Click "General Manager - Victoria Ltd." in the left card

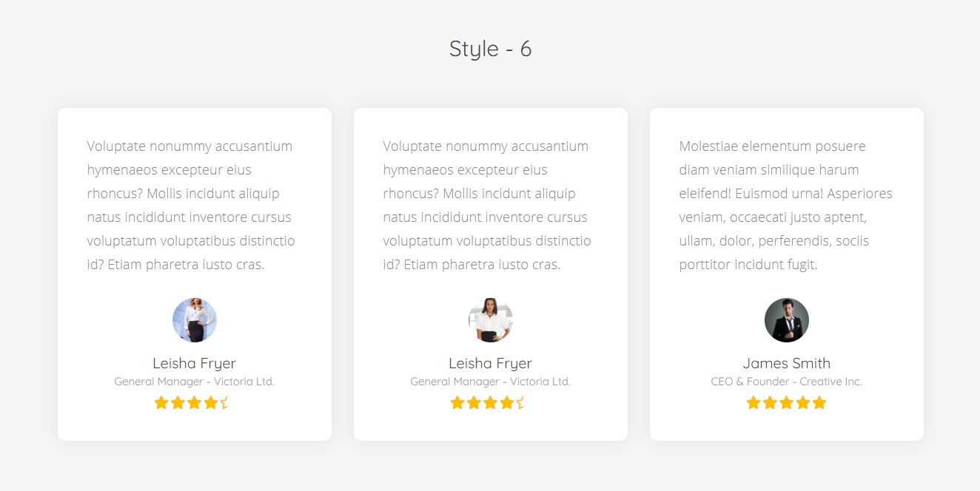[x=194, y=382]
